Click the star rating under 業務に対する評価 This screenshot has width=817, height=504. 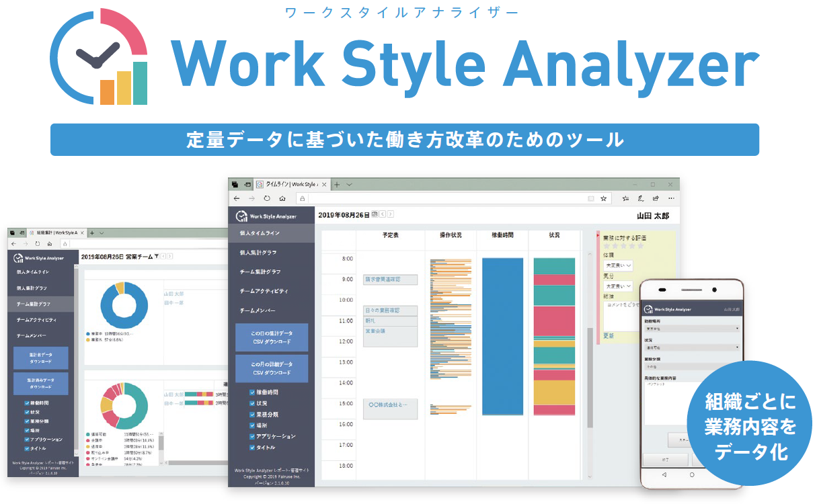pyautogui.click(x=623, y=246)
